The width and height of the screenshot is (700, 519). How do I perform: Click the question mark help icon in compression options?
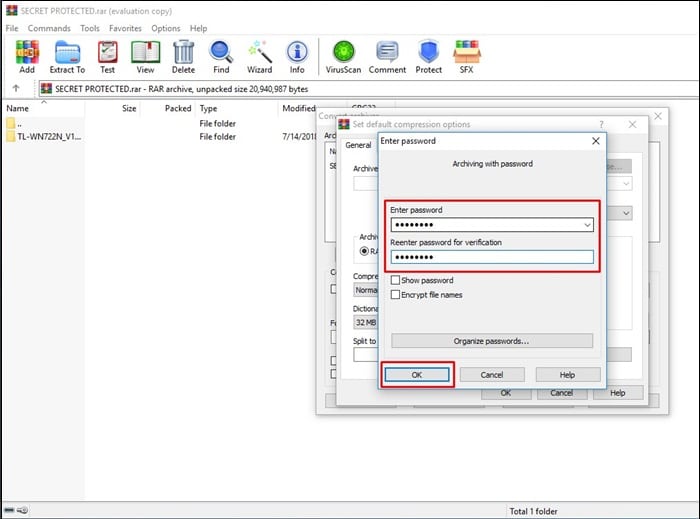(x=601, y=125)
